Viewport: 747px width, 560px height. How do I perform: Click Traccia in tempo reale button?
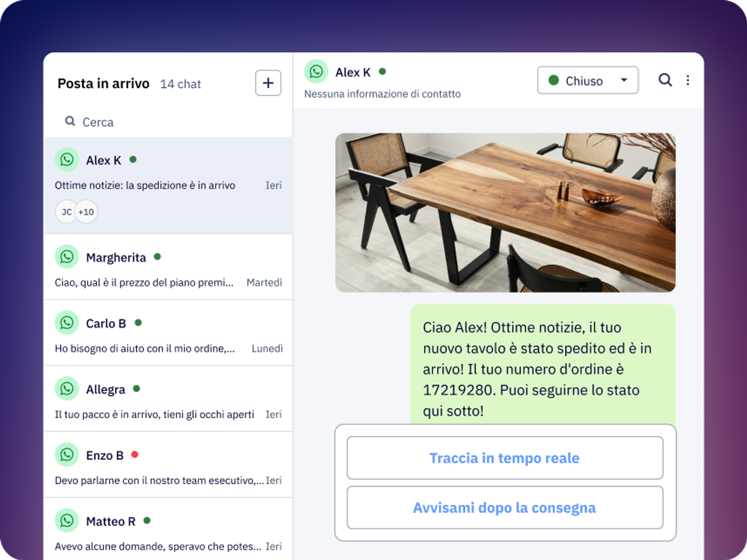(x=505, y=458)
